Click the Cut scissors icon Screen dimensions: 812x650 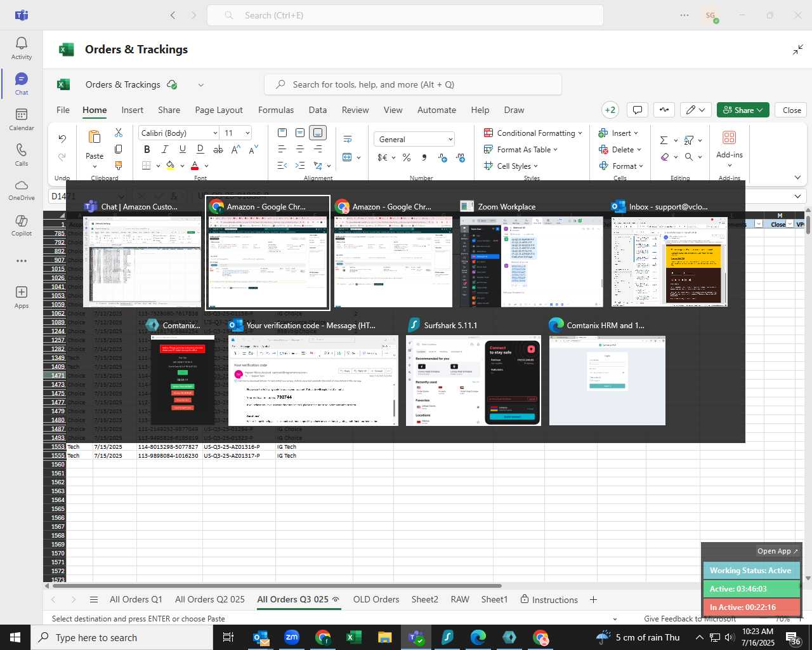click(x=119, y=133)
